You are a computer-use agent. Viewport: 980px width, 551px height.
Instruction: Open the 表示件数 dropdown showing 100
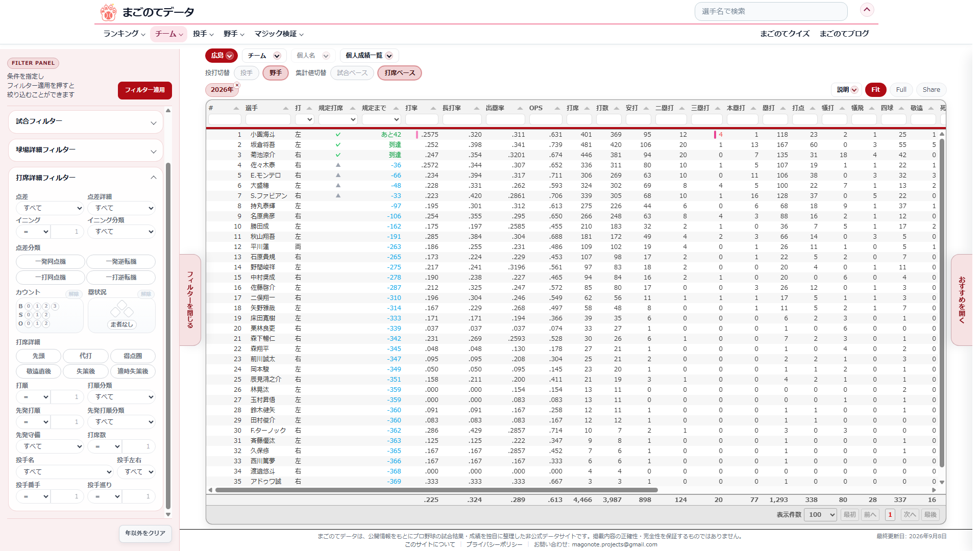pyautogui.click(x=820, y=515)
